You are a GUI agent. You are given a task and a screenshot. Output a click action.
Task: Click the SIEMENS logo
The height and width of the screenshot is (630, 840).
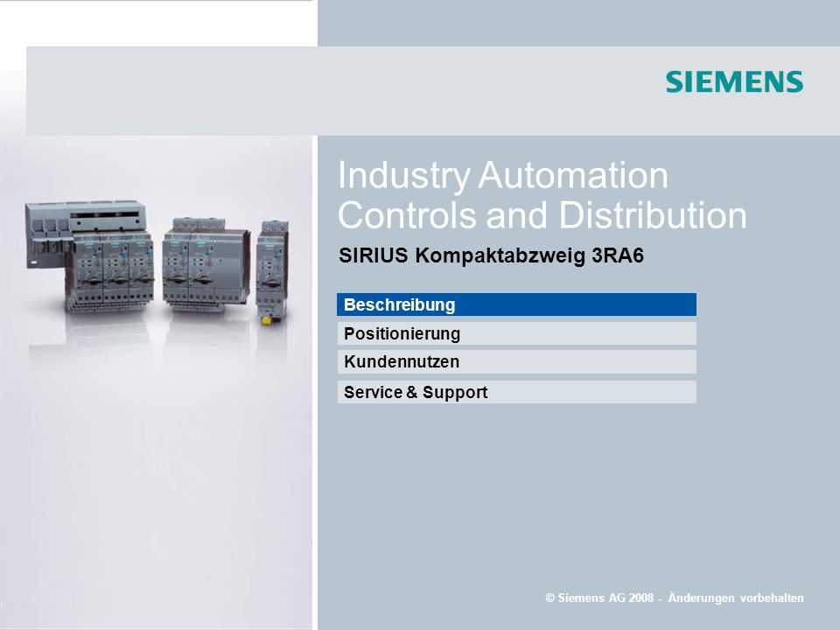[734, 82]
